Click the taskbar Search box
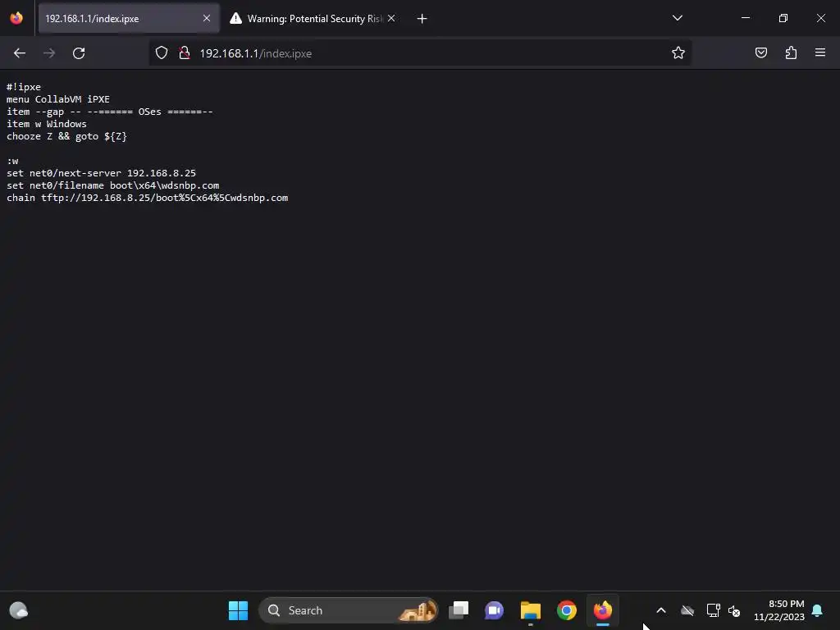 (348, 610)
